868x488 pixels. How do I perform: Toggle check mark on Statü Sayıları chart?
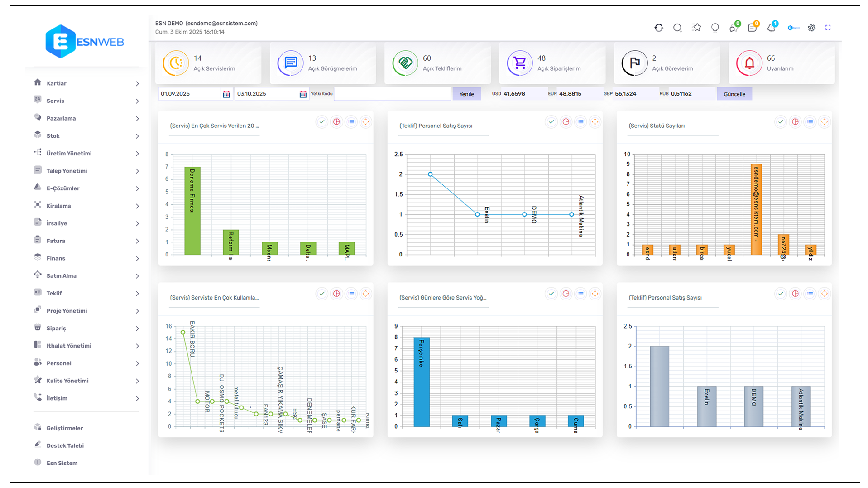click(x=781, y=121)
